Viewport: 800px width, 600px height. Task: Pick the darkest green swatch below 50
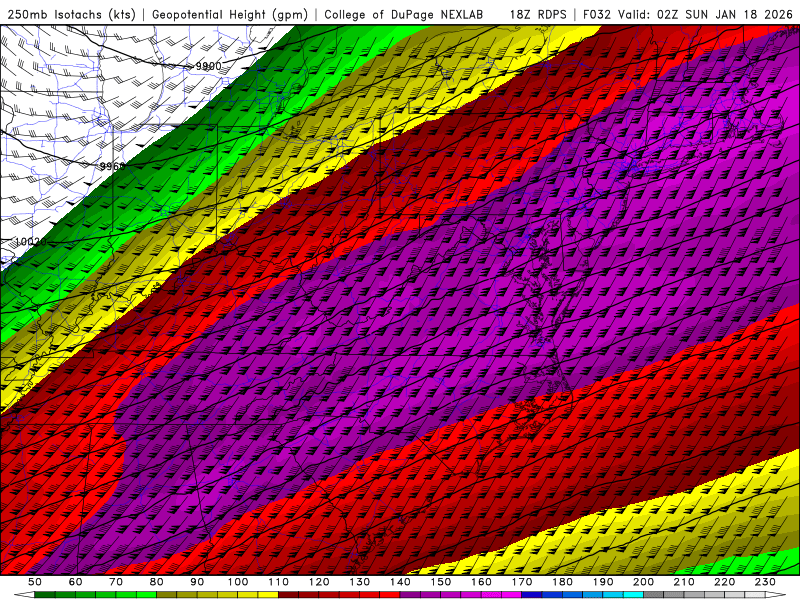tap(44, 594)
